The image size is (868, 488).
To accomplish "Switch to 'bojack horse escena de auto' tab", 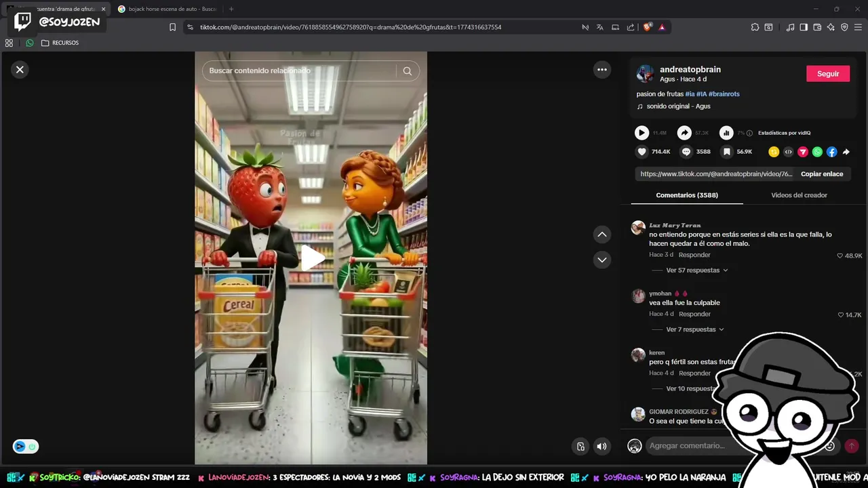I will [167, 9].
